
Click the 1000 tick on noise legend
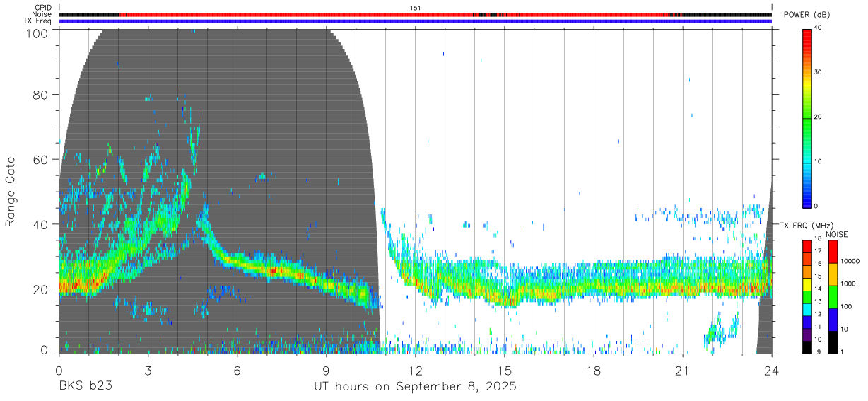click(x=848, y=284)
